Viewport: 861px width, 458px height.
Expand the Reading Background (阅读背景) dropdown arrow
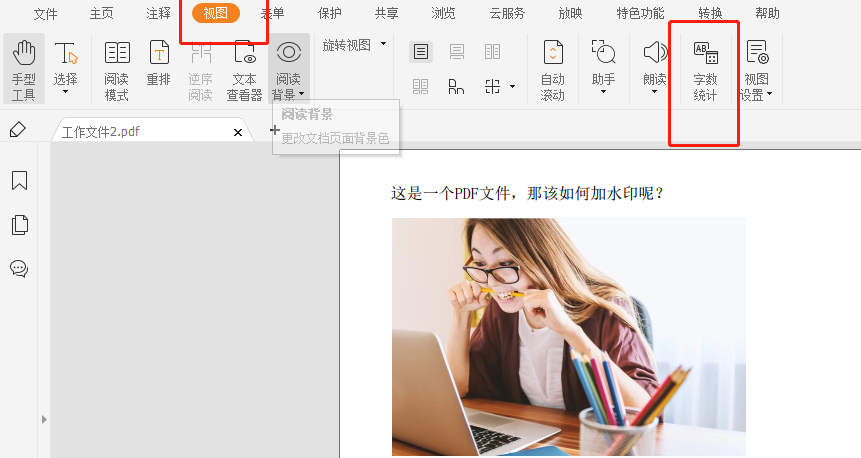coord(301,94)
